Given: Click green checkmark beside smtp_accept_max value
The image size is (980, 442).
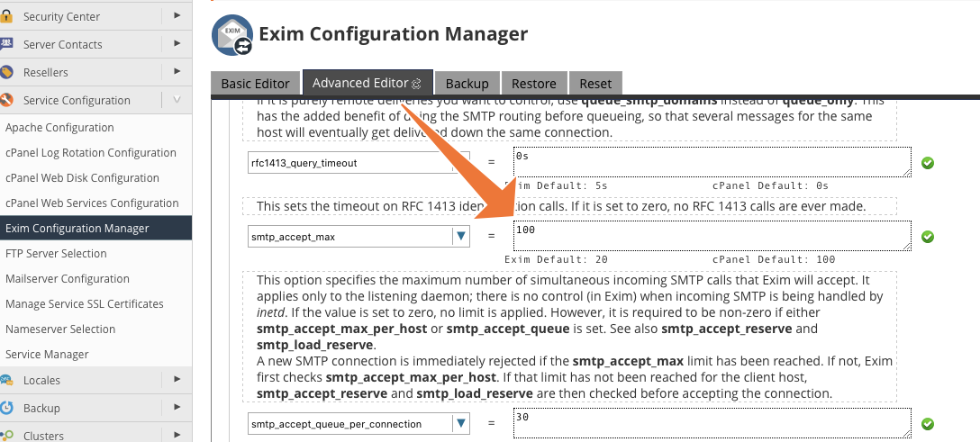Looking at the screenshot, I should [928, 237].
